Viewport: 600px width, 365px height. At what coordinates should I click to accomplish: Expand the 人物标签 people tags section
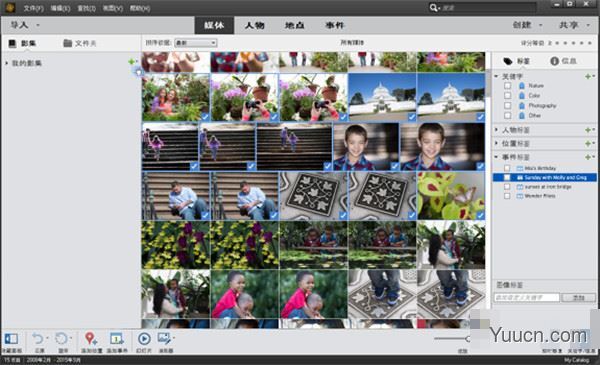(496, 130)
